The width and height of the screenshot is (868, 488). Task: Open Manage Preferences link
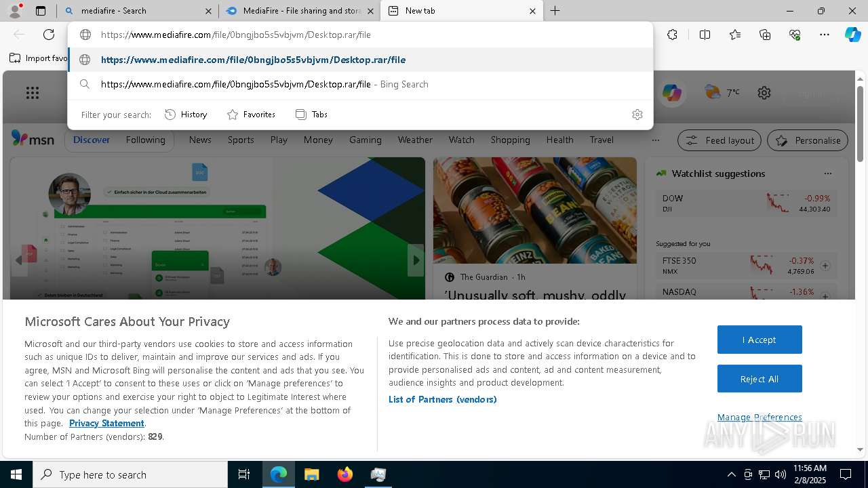[759, 417]
